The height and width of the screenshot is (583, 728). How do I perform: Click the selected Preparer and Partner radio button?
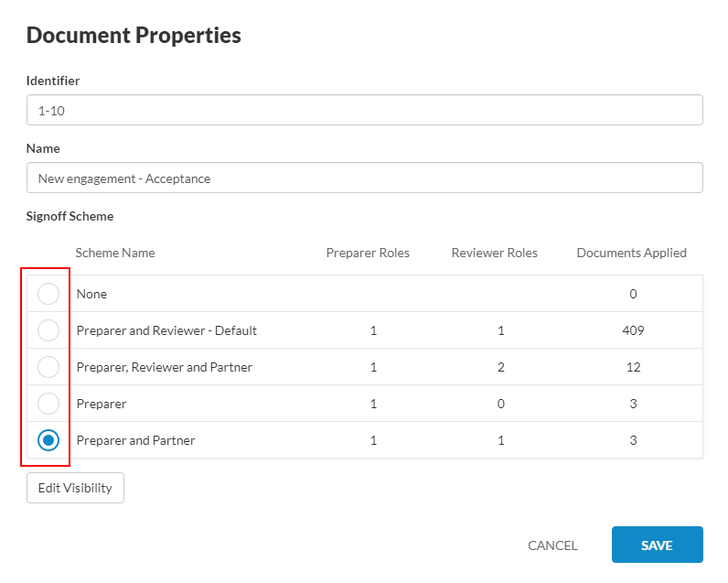(x=48, y=440)
